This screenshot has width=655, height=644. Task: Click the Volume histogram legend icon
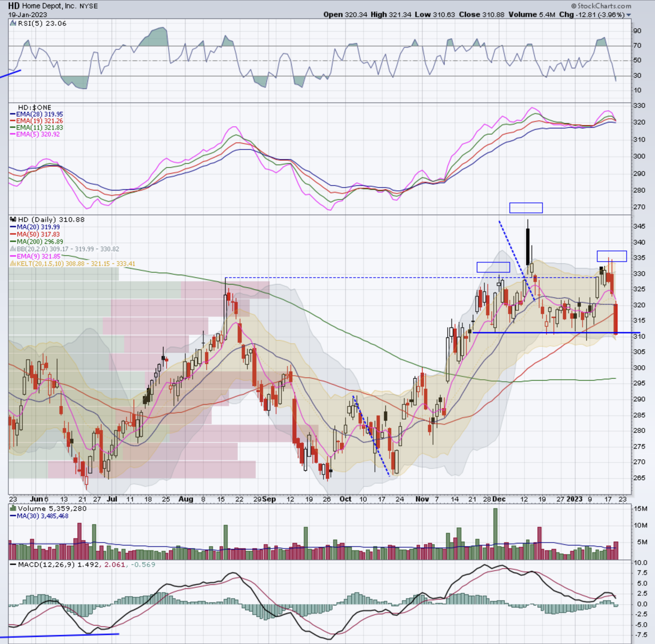(13, 509)
